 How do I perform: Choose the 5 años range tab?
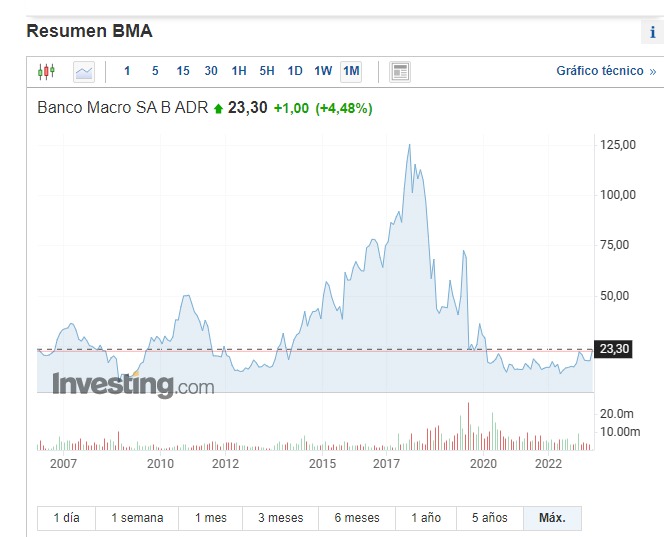[x=490, y=518]
